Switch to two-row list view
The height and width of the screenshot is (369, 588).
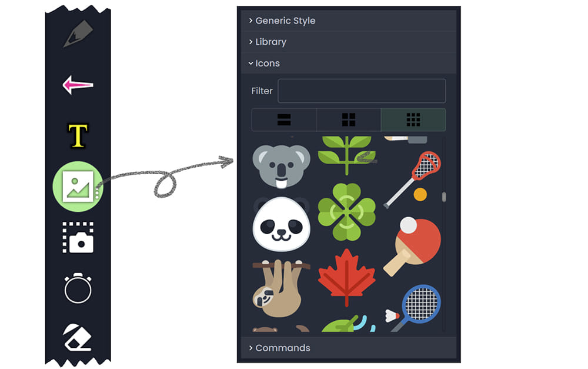tap(284, 119)
